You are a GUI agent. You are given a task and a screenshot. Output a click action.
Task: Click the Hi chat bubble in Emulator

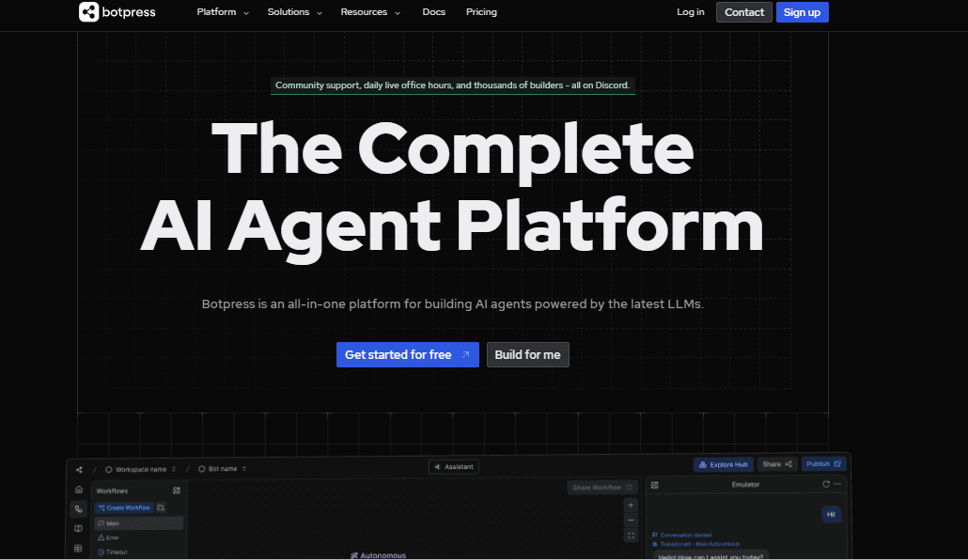831,514
